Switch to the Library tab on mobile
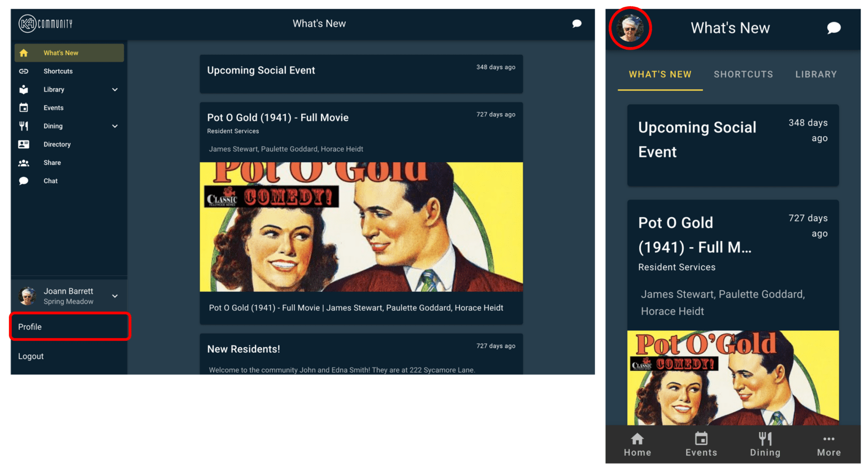Image resolution: width=868 pixels, height=471 pixels. [815, 75]
